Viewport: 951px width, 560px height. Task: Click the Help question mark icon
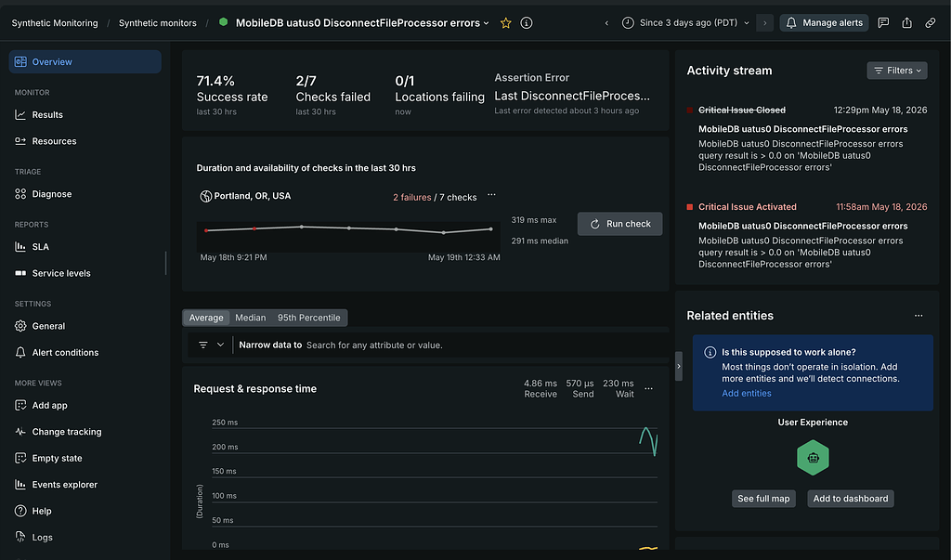(x=20, y=511)
